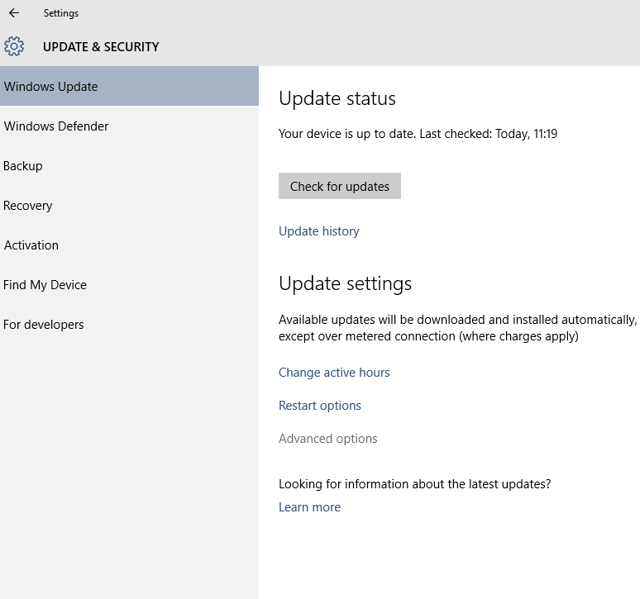Open Advanced options

[328, 439]
